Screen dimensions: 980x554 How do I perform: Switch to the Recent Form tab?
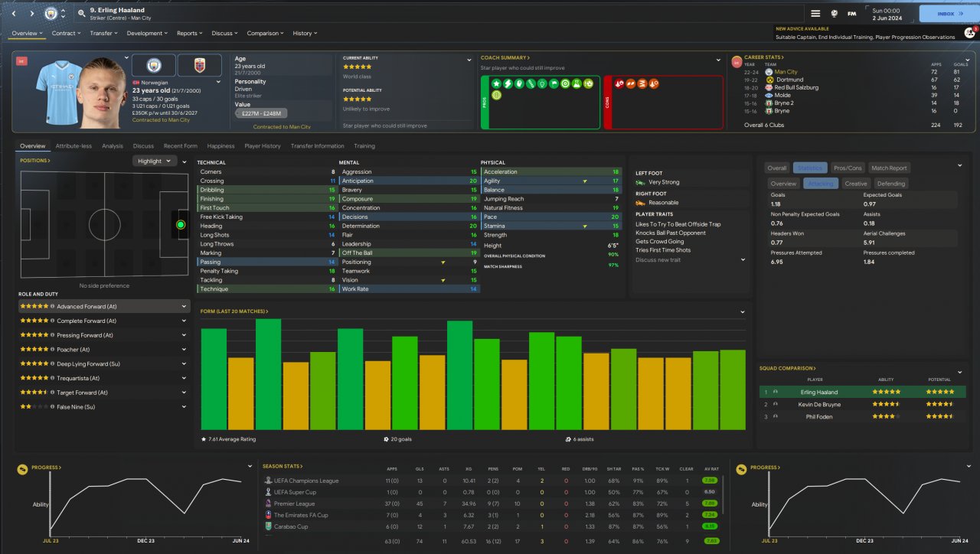pyautogui.click(x=181, y=146)
